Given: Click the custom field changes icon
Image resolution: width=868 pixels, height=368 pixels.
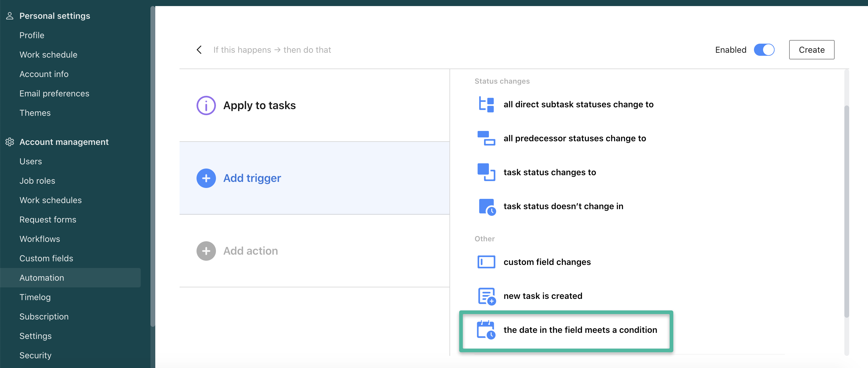Looking at the screenshot, I should click(486, 262).
